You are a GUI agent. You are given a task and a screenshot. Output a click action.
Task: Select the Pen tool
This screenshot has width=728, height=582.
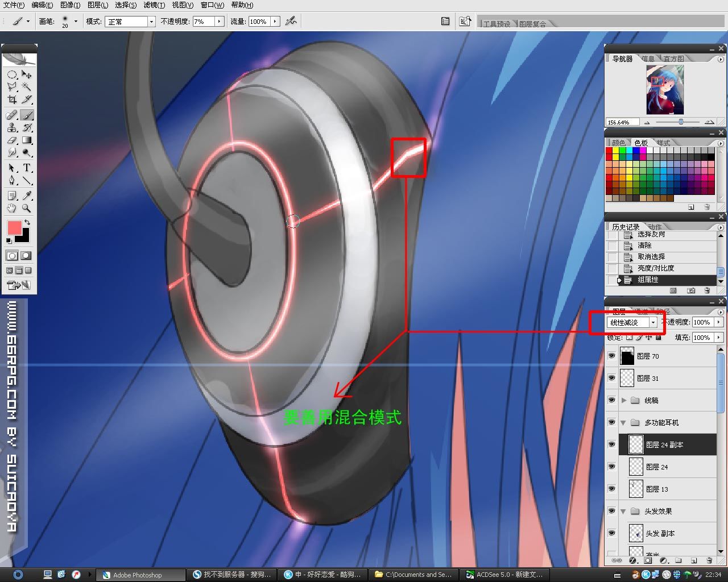pos(12,181)
